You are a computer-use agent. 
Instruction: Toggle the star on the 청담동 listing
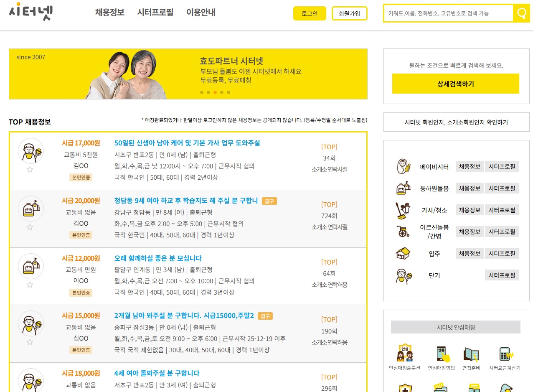pyautogui.click(x=30, y=227)
